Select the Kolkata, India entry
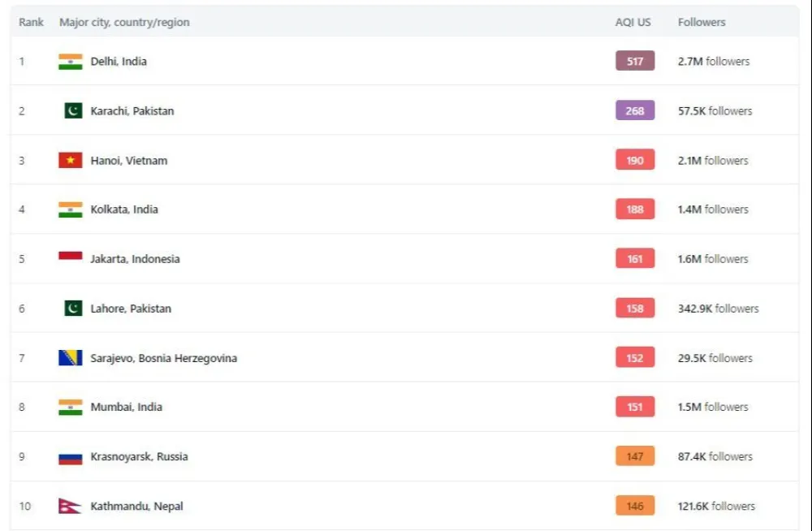812x531 pixels. (124, 209)
